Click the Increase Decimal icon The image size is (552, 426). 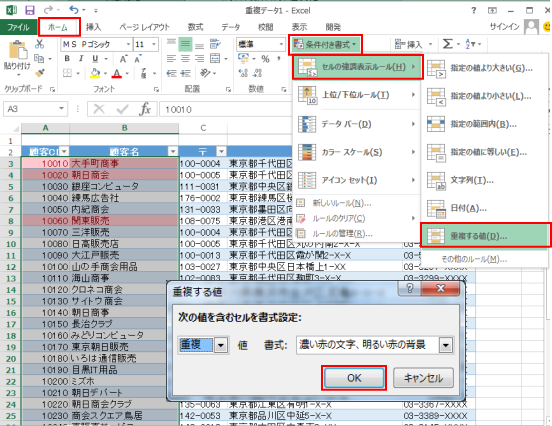click(x=243, y=73)
